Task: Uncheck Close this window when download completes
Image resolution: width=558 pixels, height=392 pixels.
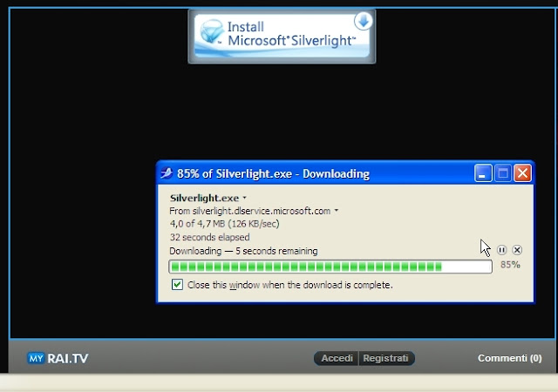Action: point(177,285)
